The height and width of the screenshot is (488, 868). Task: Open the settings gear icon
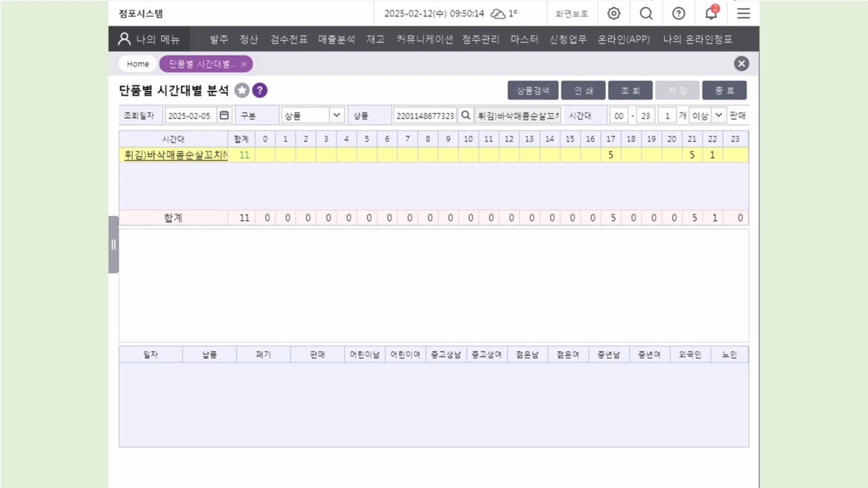[613, 14]
